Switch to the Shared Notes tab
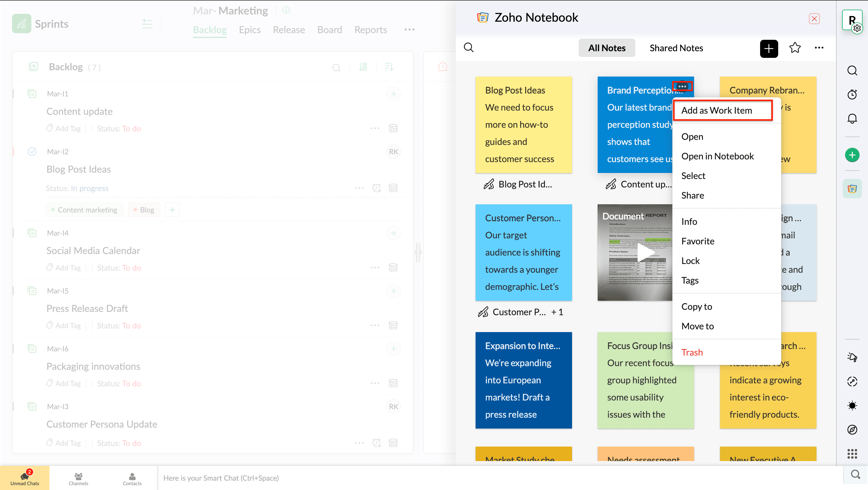 click(x=676, y=48)
